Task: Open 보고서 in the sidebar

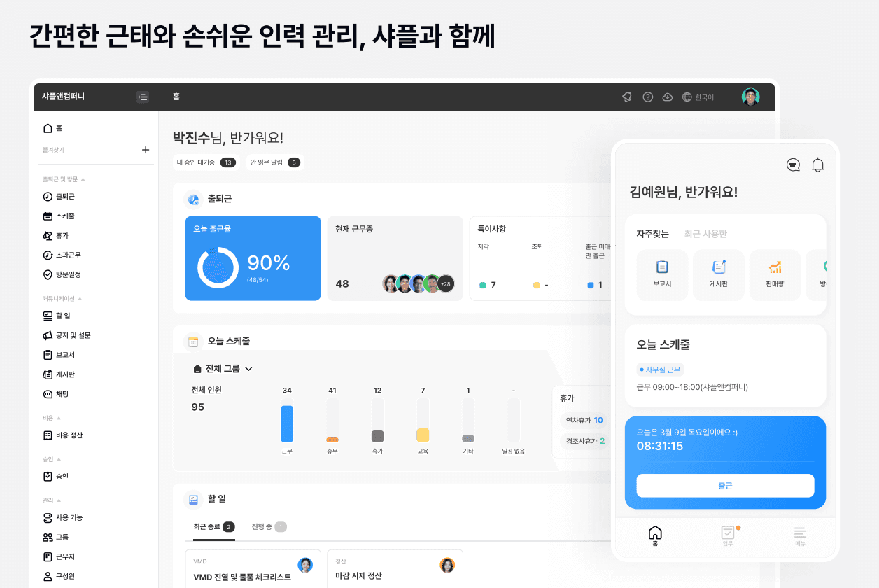Action: (x=59, y=355)
